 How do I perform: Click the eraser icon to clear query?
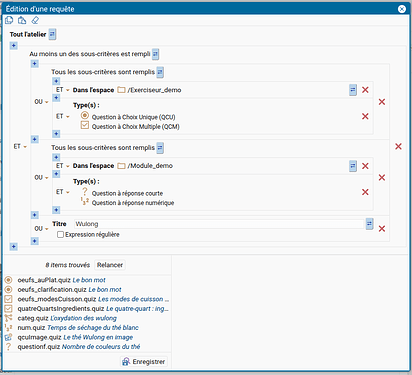point(35,20)
